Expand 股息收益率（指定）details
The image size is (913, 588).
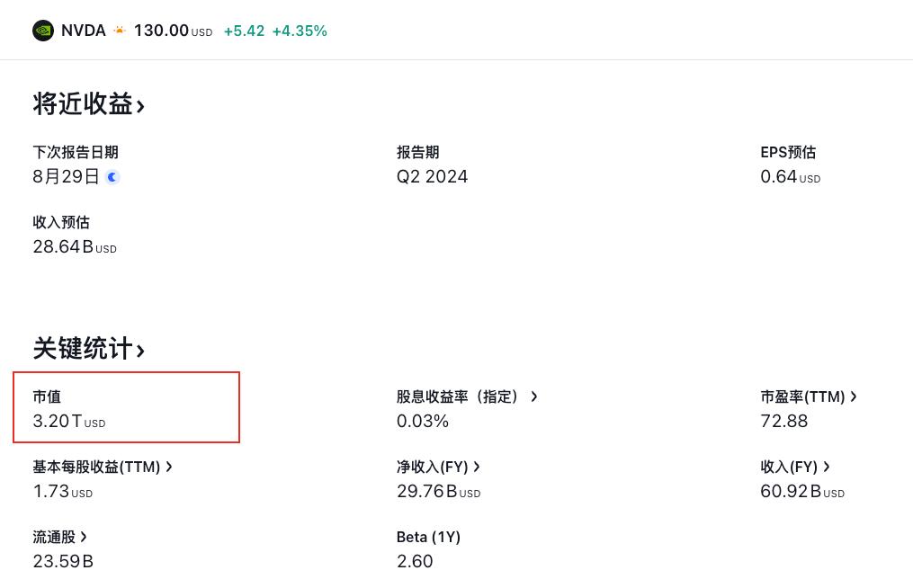467,396
